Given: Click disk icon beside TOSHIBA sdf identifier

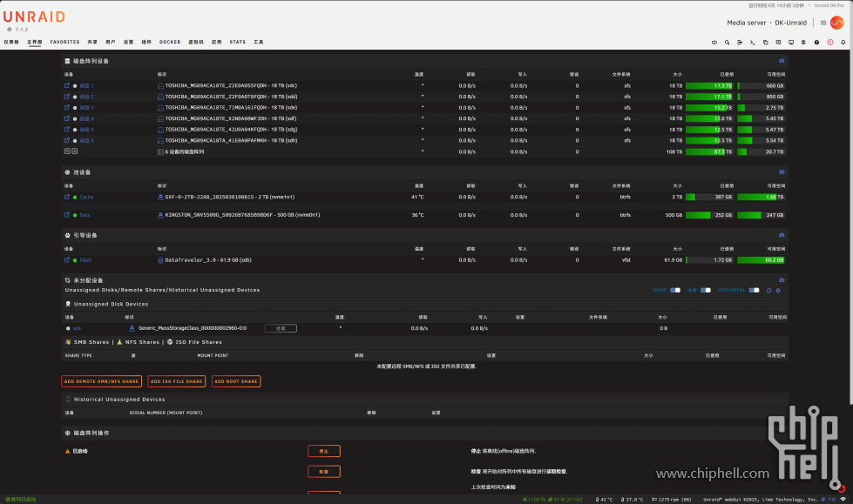Looking at the screenshot, I should pyautogui.click(x=160, y=118).
